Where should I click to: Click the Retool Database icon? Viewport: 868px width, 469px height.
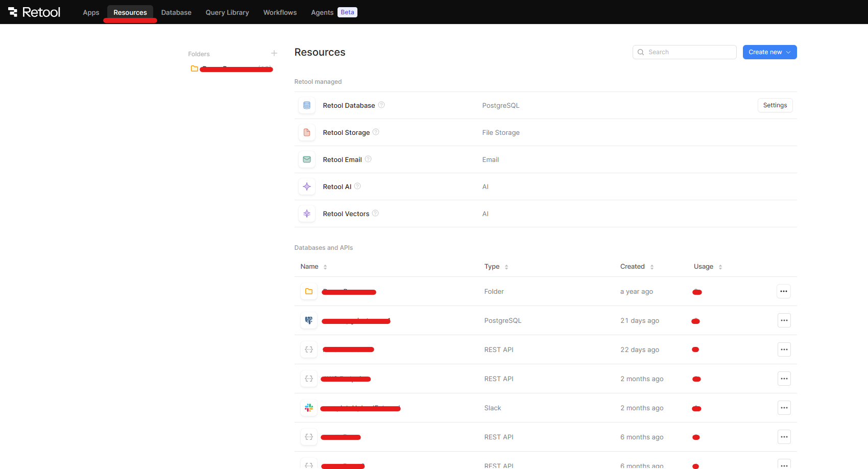(x=307, y=105)
